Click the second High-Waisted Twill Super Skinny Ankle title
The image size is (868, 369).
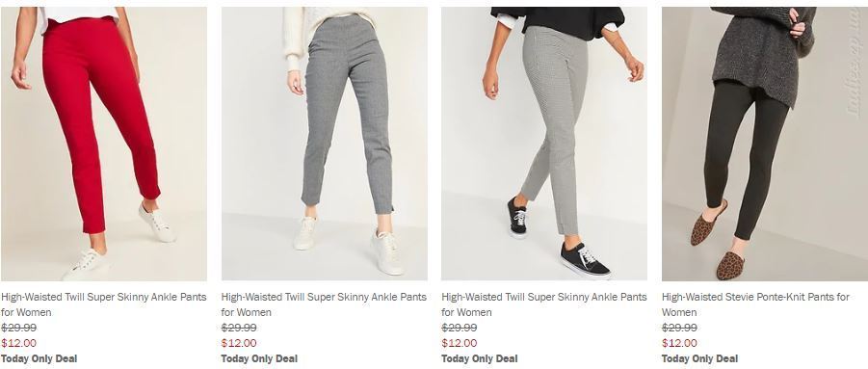[324, 304]
